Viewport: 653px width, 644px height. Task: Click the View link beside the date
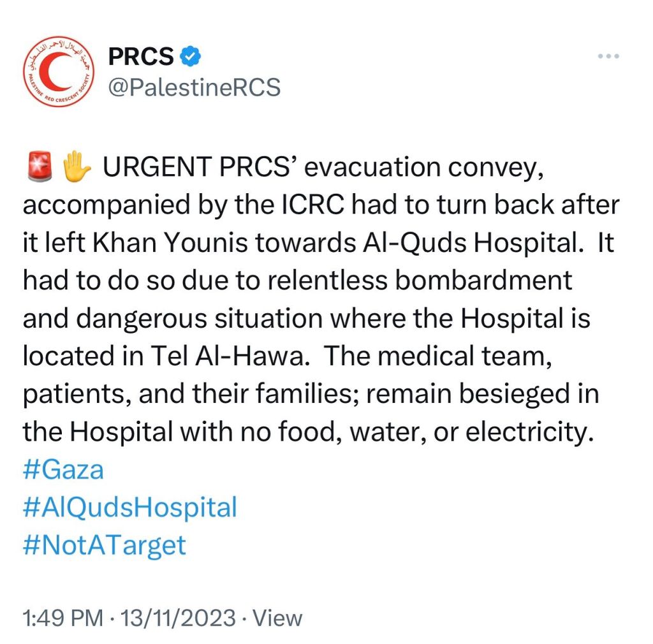click(277, 618)
